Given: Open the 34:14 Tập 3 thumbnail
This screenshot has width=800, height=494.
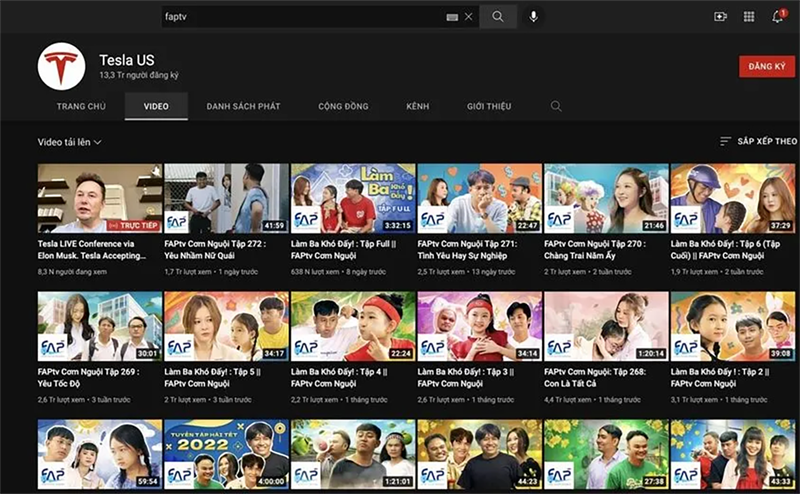Looking at the screenshot, I should (x=480, y=326).
